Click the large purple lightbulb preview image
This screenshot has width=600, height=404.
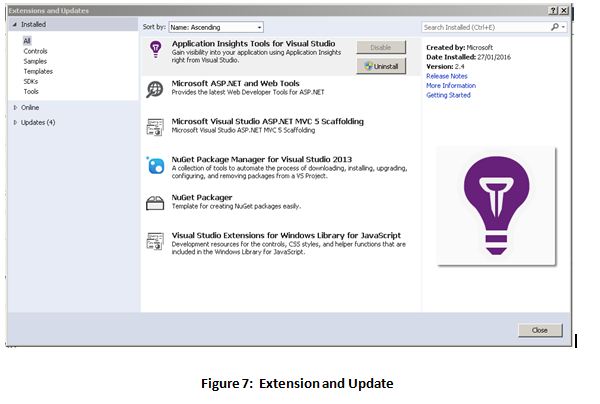coord(496,206)
